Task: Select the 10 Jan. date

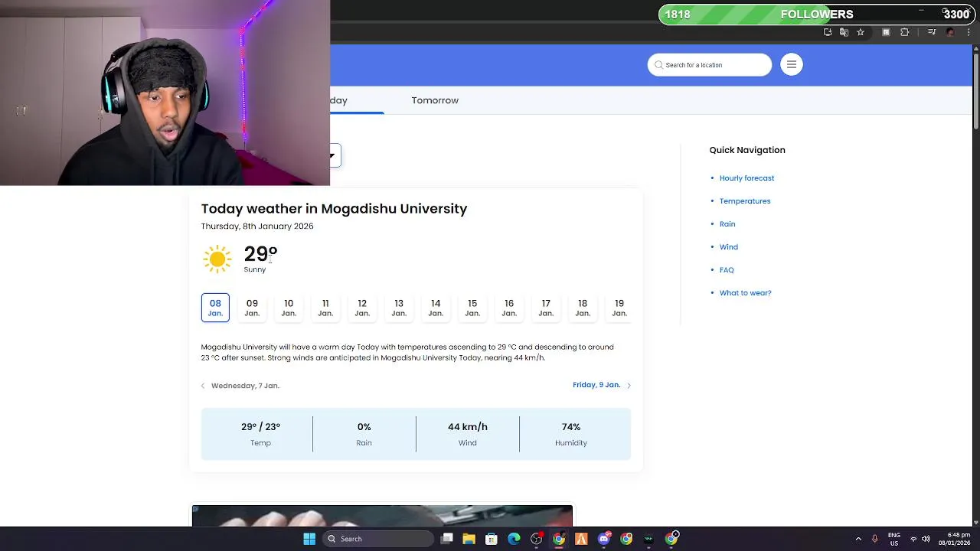Action: [289, 308]
